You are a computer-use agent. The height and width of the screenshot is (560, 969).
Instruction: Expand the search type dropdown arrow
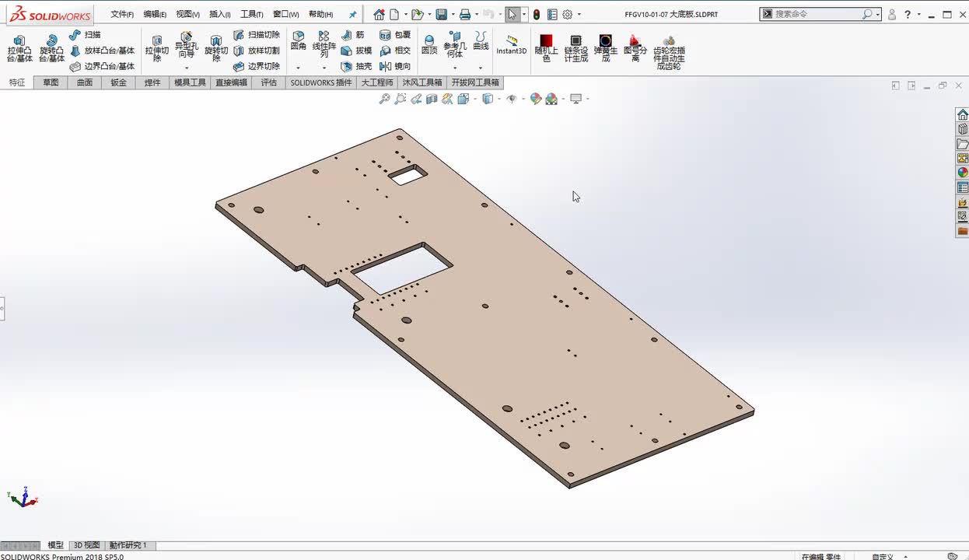click(x=878, y=15)
